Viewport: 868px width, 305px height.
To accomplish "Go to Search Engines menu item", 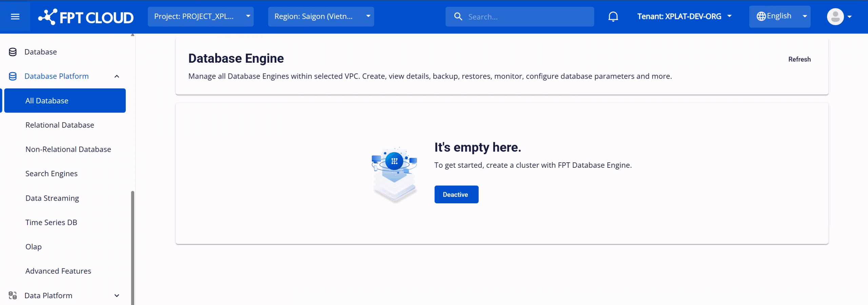I will point(52,174).
